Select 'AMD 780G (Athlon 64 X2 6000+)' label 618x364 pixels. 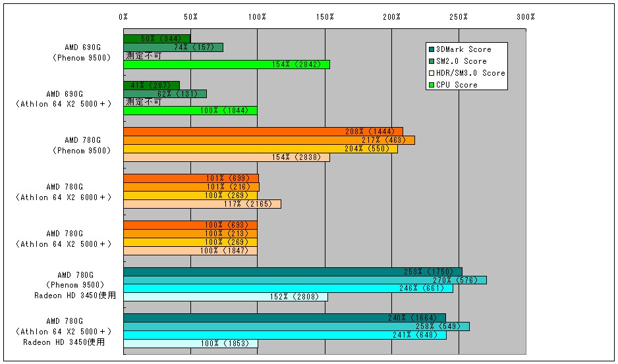[x=64, y=192]
